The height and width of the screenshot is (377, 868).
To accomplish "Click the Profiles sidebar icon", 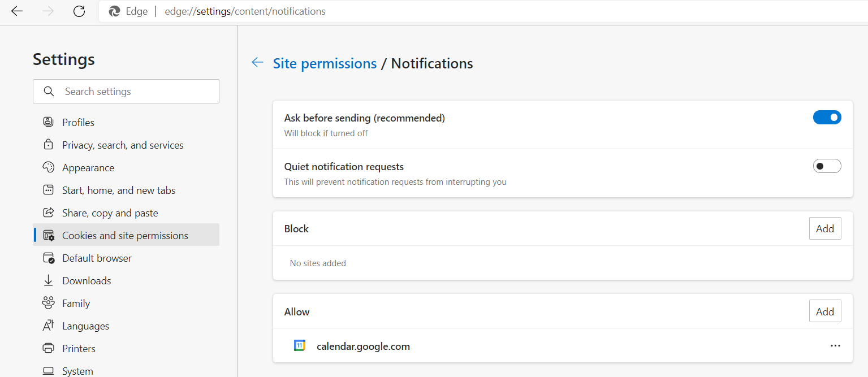I will (49, 122).
